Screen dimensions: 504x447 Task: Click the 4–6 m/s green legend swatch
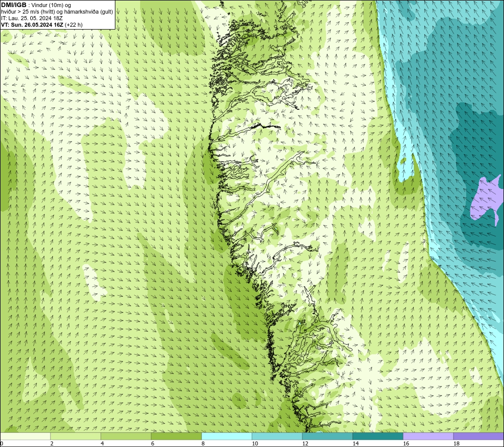pyautogui.click(x=126, y=436)
